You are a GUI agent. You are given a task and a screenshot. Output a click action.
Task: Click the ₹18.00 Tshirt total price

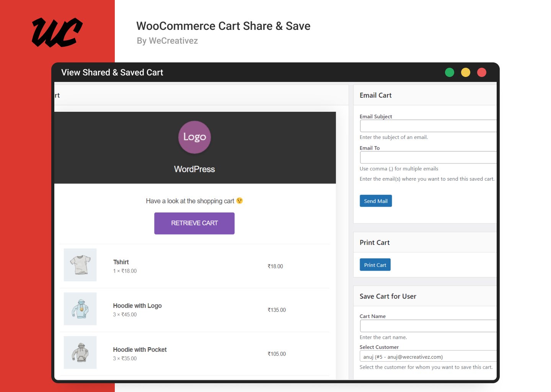pos(275,266)
